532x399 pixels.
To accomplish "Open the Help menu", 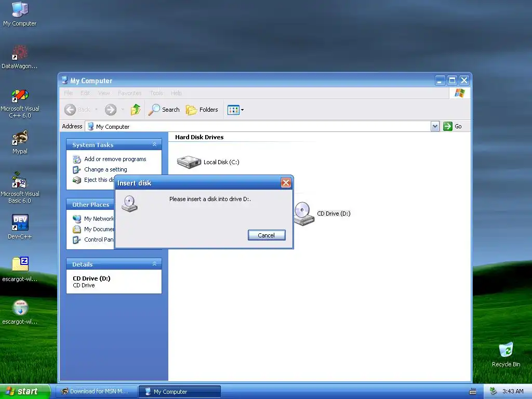I will (x=177, y=93).
